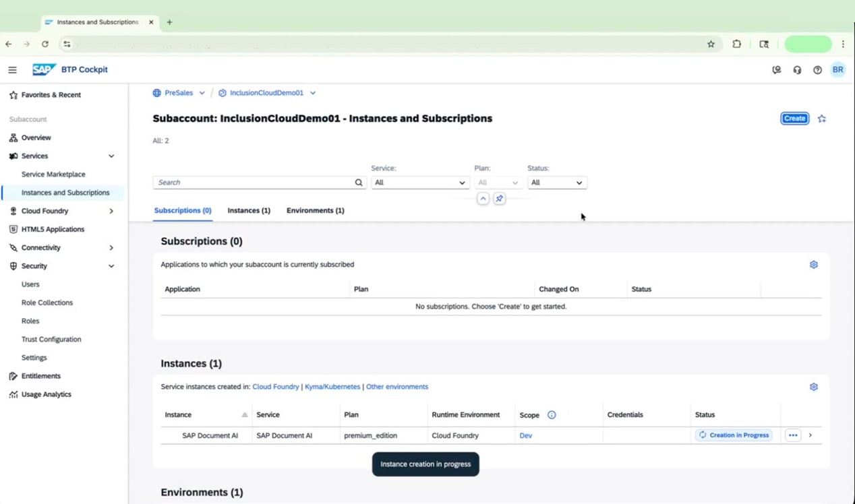Expand the Connectivity sidebar section
The width and height of the screenshot is (855, 504).
point(111,248)
